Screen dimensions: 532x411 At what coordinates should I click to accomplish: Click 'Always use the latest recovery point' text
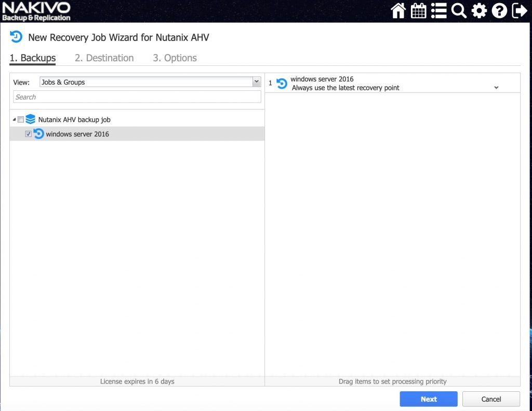point(345,88)
